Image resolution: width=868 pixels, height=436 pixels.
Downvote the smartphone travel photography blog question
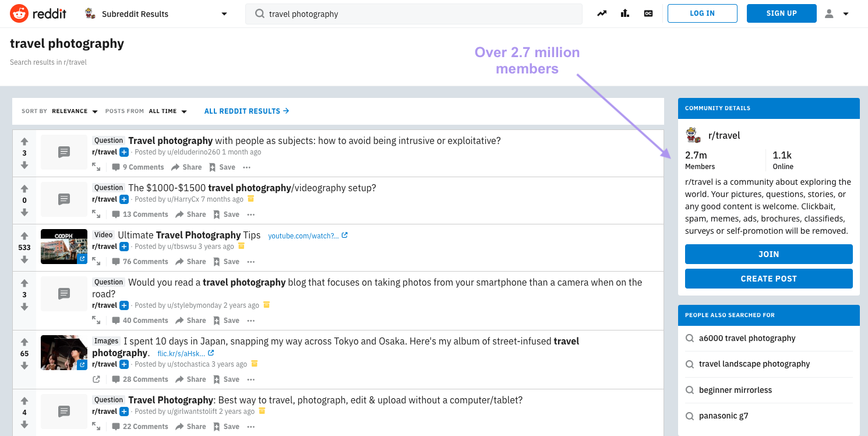coord(24,307)
